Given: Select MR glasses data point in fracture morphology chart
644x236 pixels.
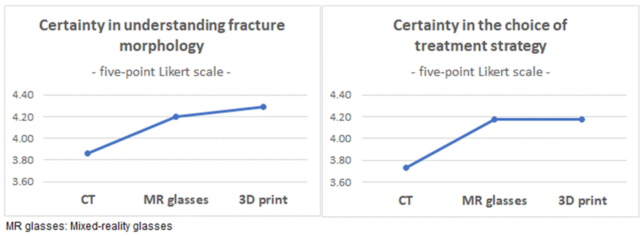Looking at the screenshot, I should pos(176,117).
